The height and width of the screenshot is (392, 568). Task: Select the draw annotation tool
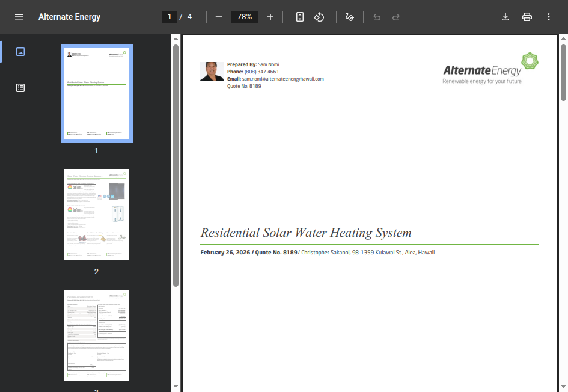[x=350, y=17]
